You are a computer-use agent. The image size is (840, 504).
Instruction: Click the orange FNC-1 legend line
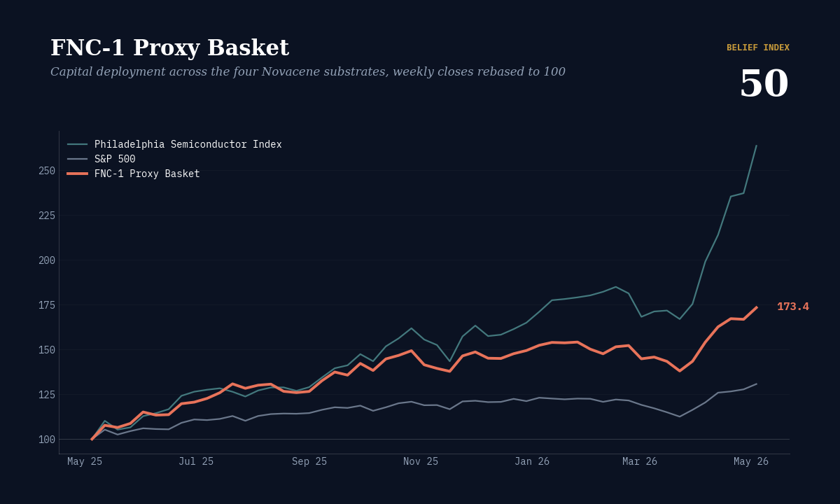[78, 174]
